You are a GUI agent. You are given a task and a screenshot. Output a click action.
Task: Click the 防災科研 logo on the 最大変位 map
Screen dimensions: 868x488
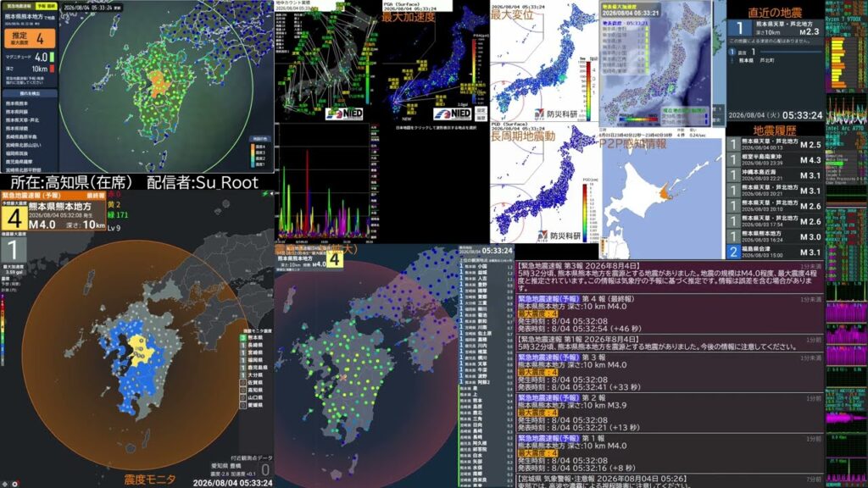(x=554, y=114)
